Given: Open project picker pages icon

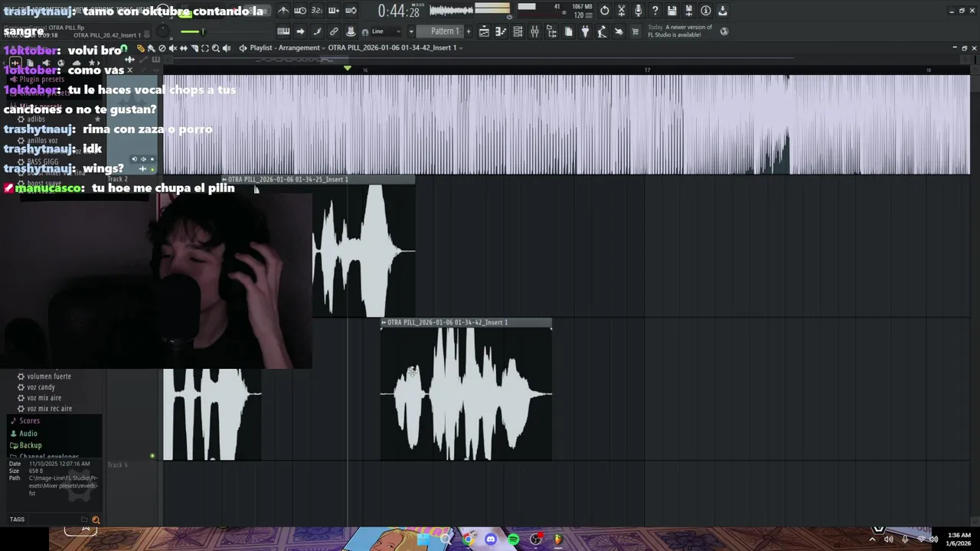Looking at the screenshot, I should 568,31.
